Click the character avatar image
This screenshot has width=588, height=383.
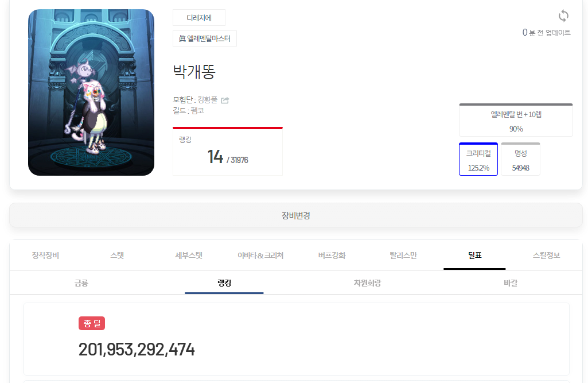[x=91, y=92]
